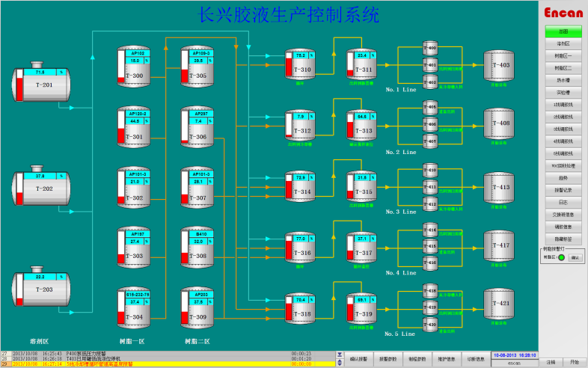Screen dimensions: 588x368
Task: Open storage tank T-421
Action: pyautogui.click(x=499, y=304)
